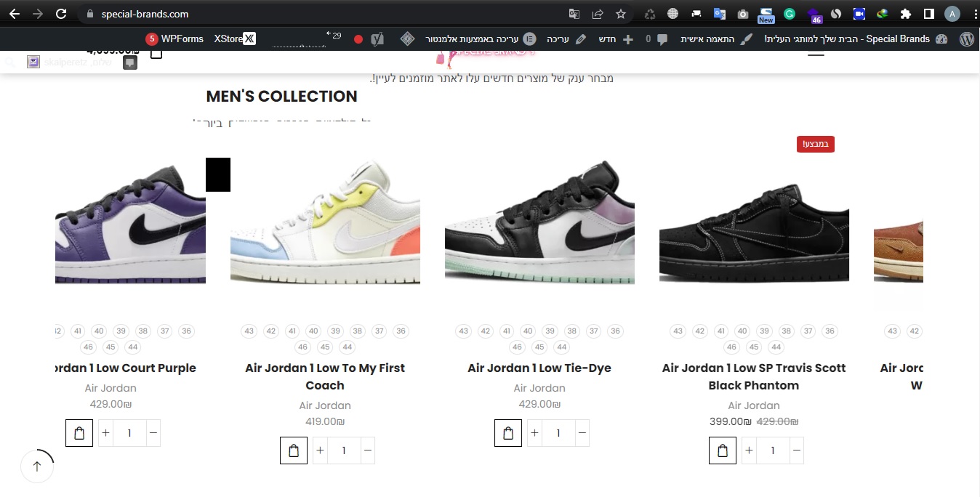
Task: Click the Grammarly extension icon
Action: click(790, 14)
